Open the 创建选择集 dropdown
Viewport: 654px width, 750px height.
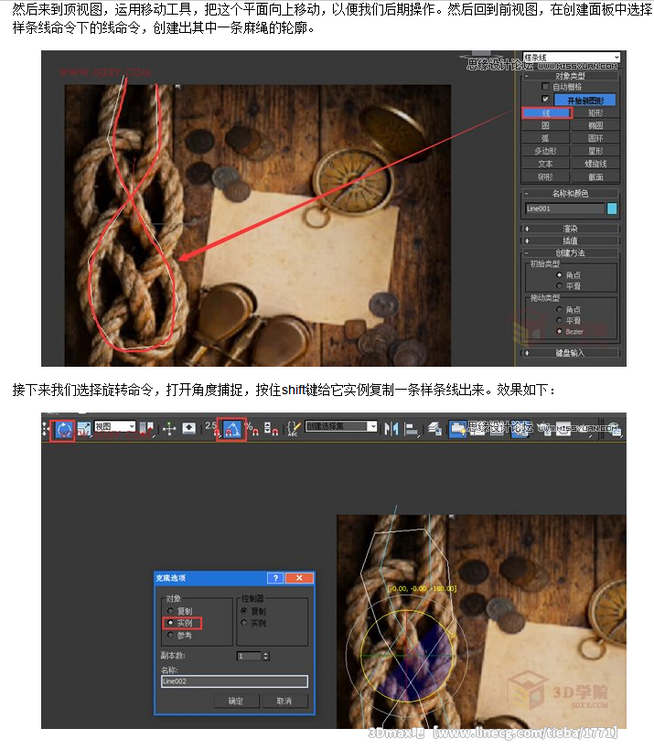pyautogui.click(x=342, y=427)
